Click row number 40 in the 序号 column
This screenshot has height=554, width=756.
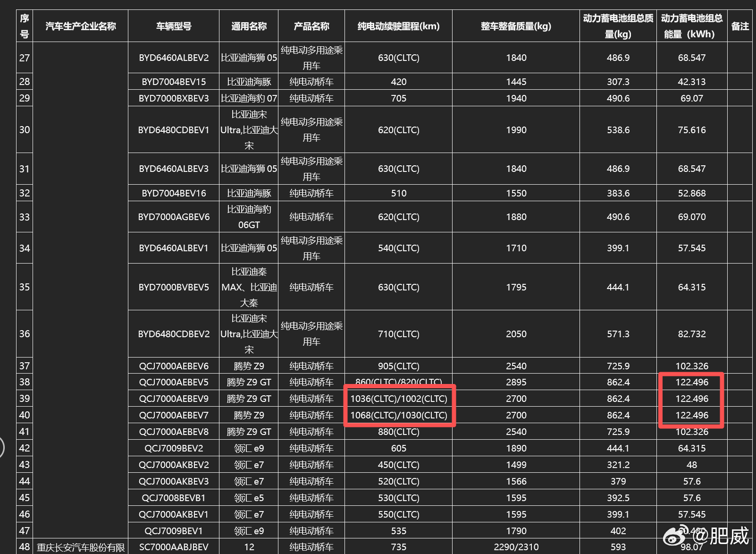pyautogui.click(x=24, y=415)
